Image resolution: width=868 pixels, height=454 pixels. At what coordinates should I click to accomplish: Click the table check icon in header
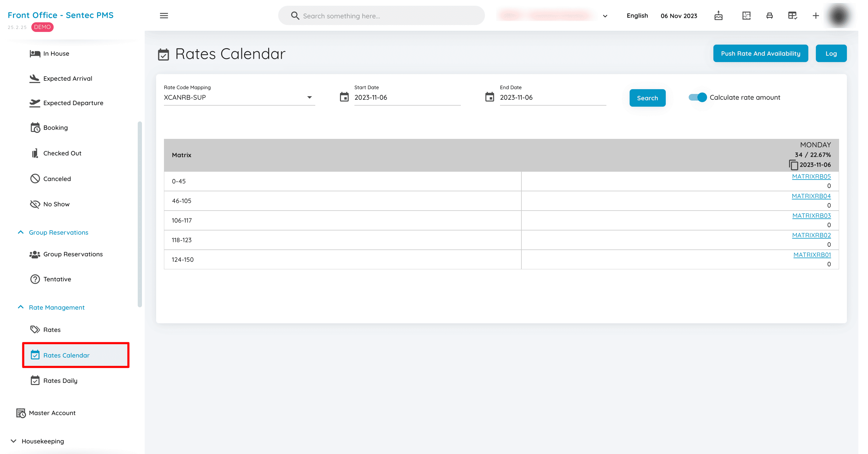point(792,15)
